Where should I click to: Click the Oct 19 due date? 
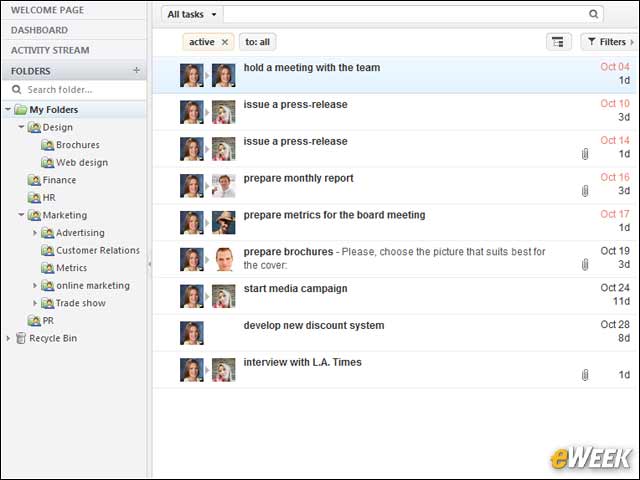pyautogui.click(x=615, y=251)
